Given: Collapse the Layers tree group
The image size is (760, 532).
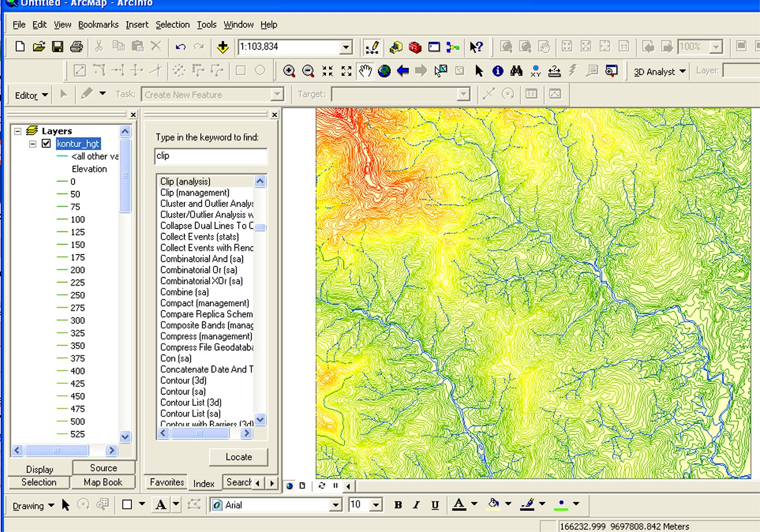Looking at the screenshot, I should pyautogui.click(x=18, y=131).
